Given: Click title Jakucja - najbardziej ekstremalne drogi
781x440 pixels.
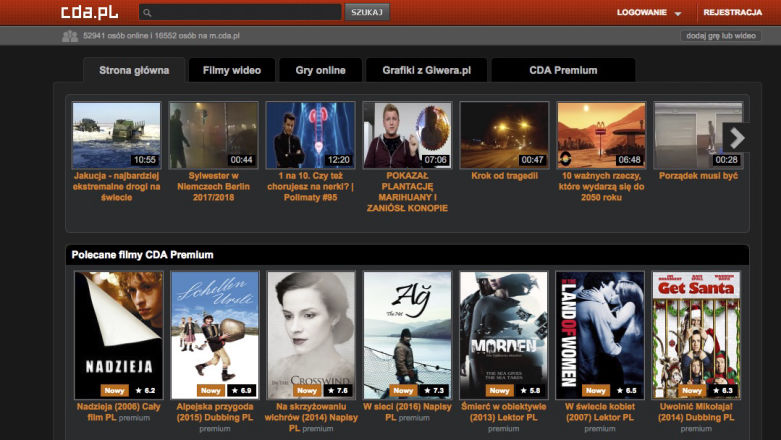Looking at the screenshot, I should (x=117, y=186).
